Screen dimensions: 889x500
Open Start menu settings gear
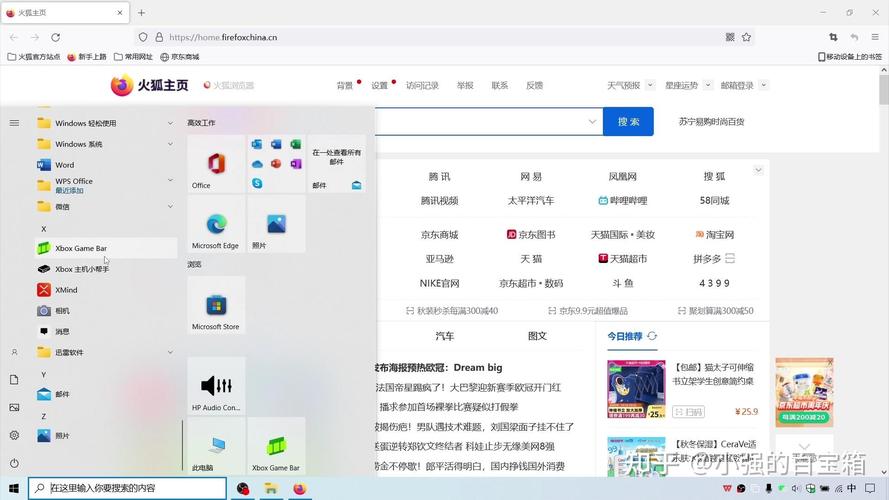pyautogui.click(x=14, y=435)
